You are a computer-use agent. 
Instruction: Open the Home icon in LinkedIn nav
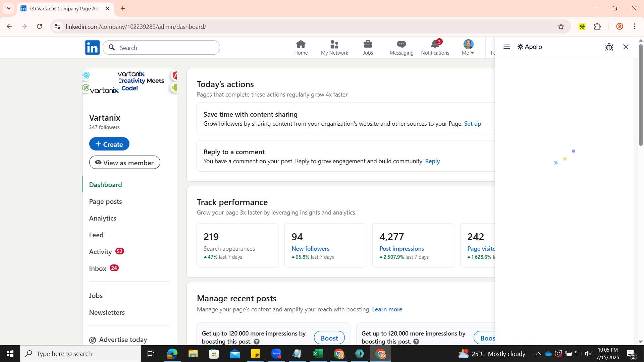[301, 48]
